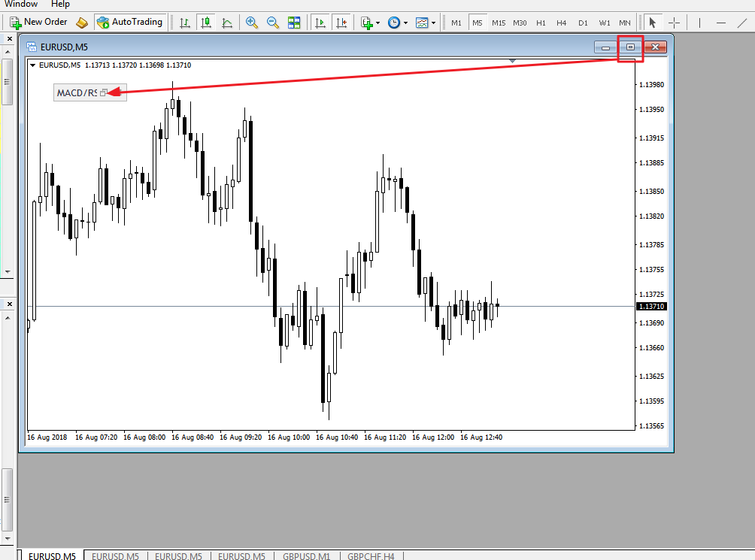Image resolution: width=755 pixels, height=560 pixels.
Task: Close the EURUSD,M5 chart window
Action: (655, 47)
